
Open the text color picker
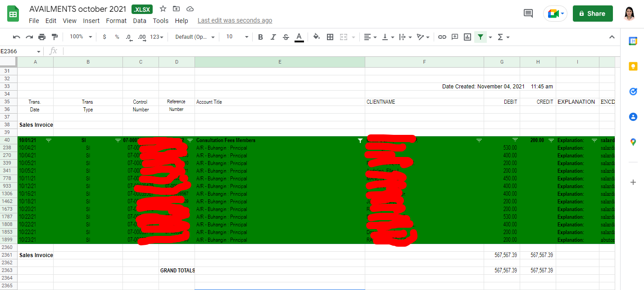tap(299, 37)
